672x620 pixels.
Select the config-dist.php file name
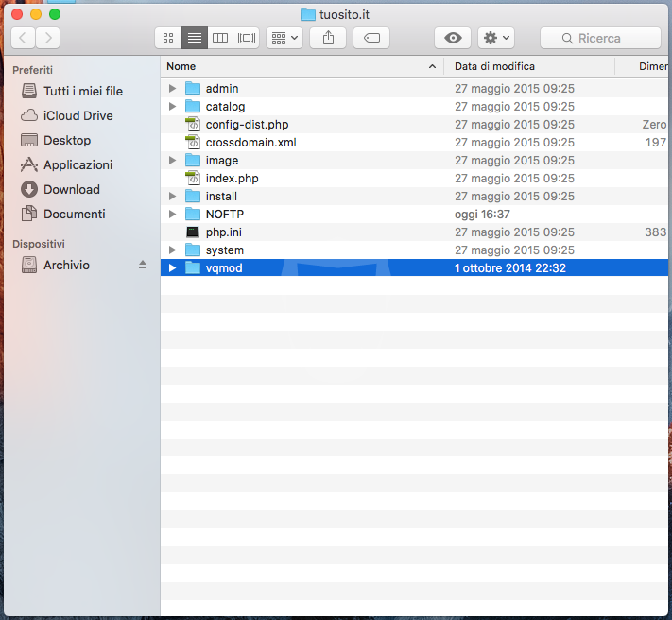pos(248,125)
